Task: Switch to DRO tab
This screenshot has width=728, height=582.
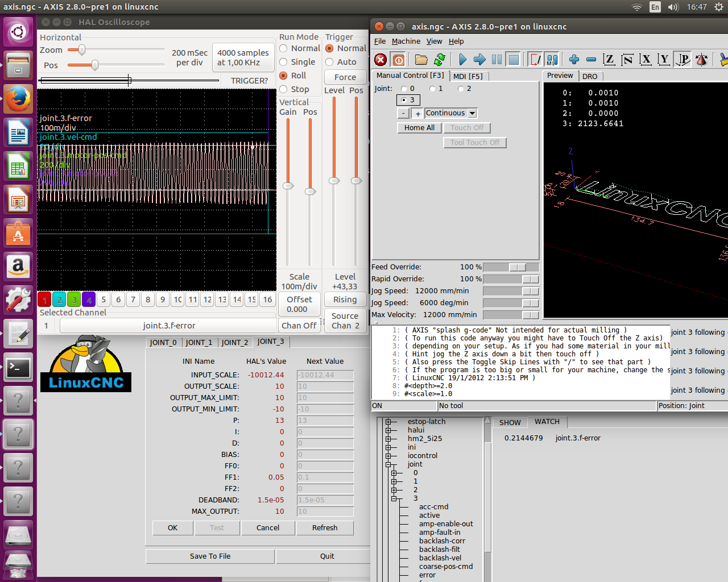Action: 590,76
